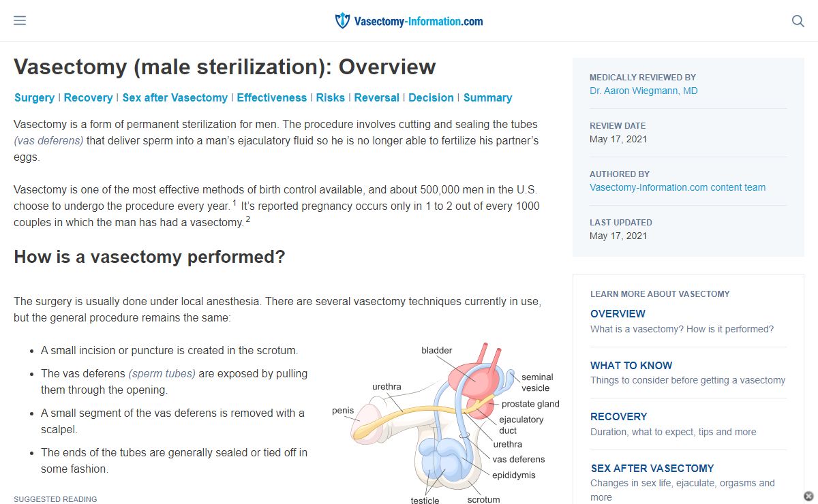
Task: Click 'penis' label in diagram
Action: point(343,411)
